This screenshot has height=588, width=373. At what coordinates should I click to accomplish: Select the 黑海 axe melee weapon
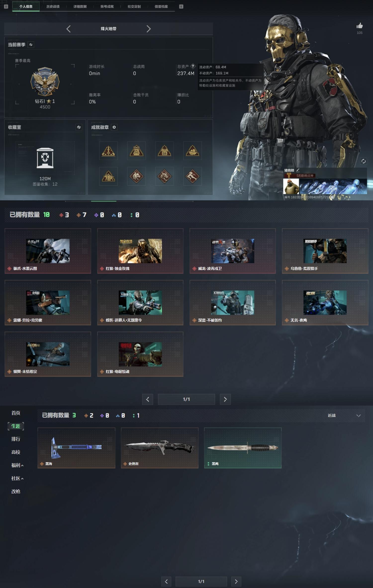coord(76,448)
